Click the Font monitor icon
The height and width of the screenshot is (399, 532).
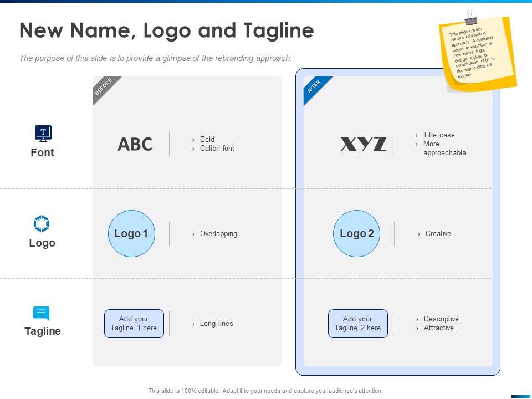point(43,134)
